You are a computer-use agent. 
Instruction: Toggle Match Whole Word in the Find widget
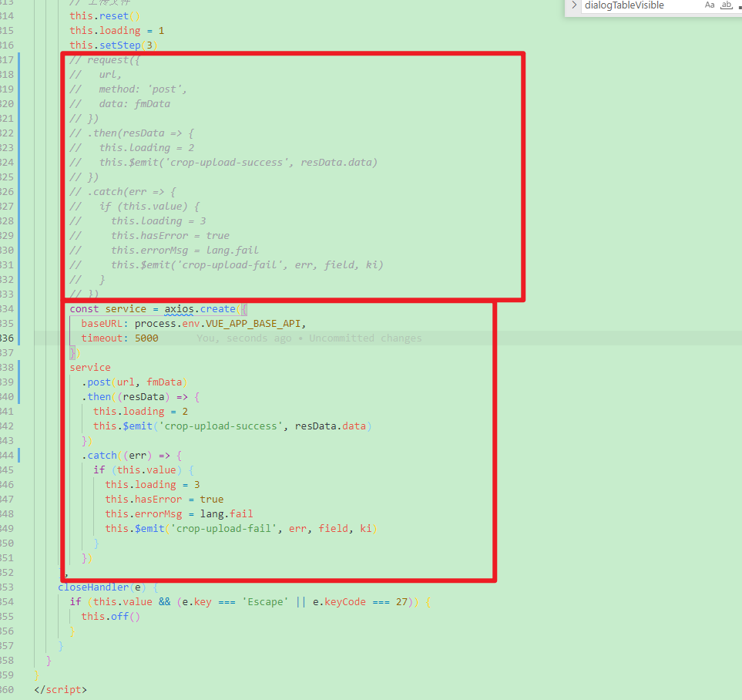(x=726, y=5)
